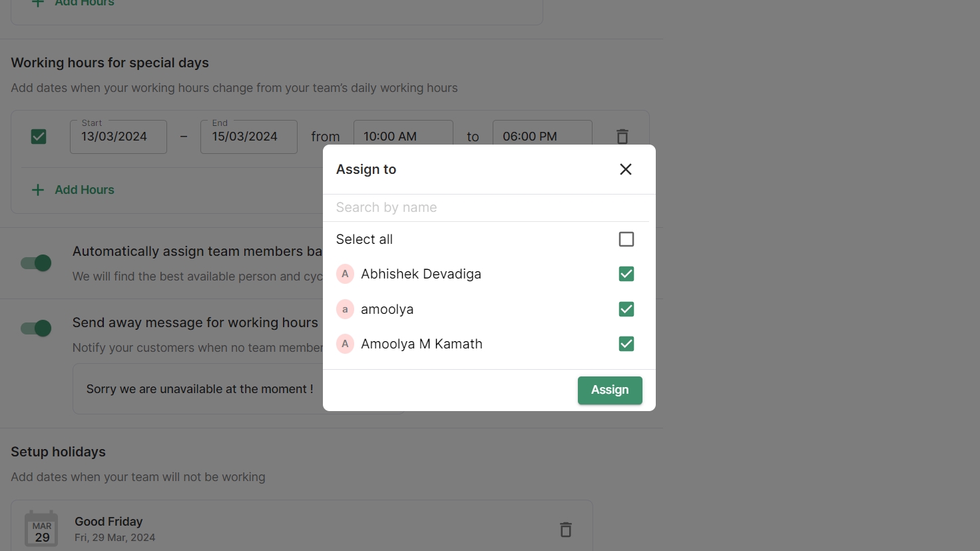Click Amoolya M Kamath's avatar icon

pos(345,344)
